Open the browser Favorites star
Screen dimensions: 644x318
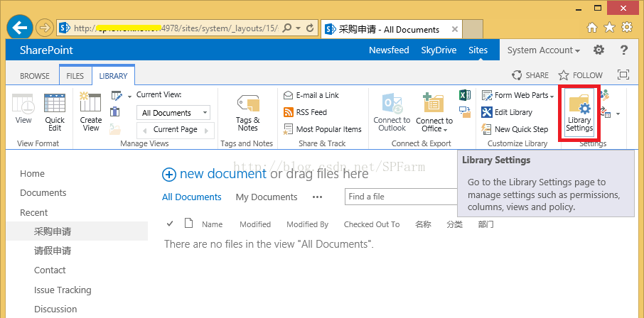point(609,28)
